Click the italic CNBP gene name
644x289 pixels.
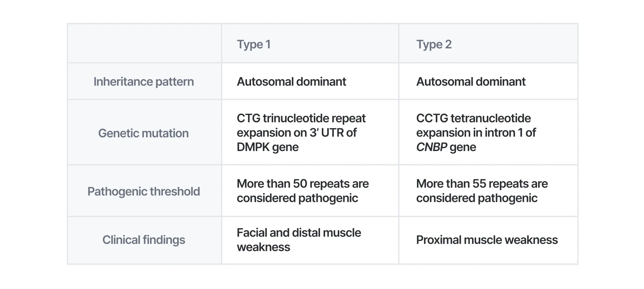(x=432, y=147)
